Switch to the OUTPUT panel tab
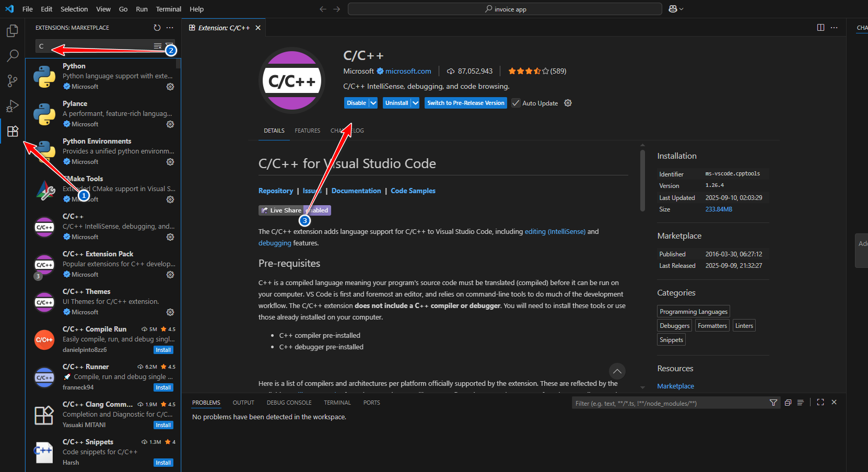 [243, 403]
